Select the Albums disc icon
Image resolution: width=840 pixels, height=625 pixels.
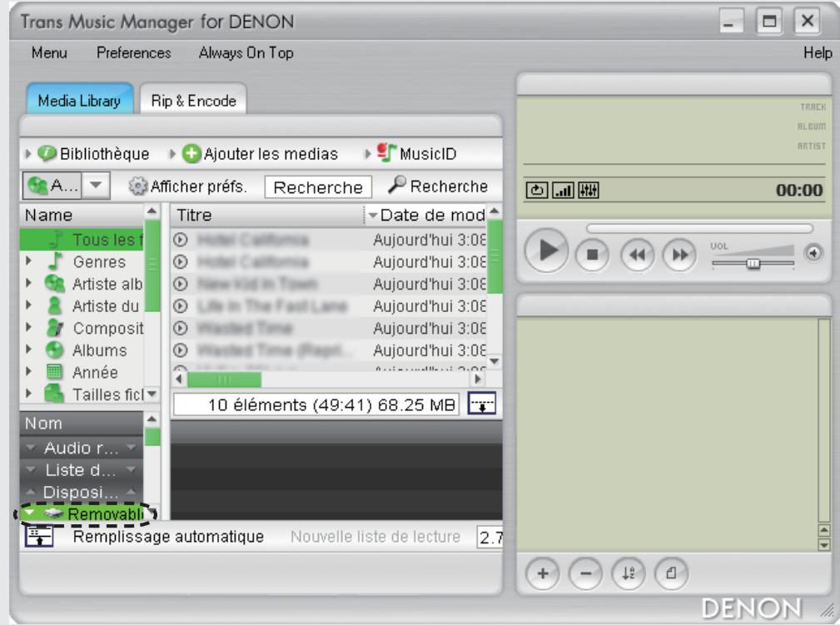click(x=54, y=350)
